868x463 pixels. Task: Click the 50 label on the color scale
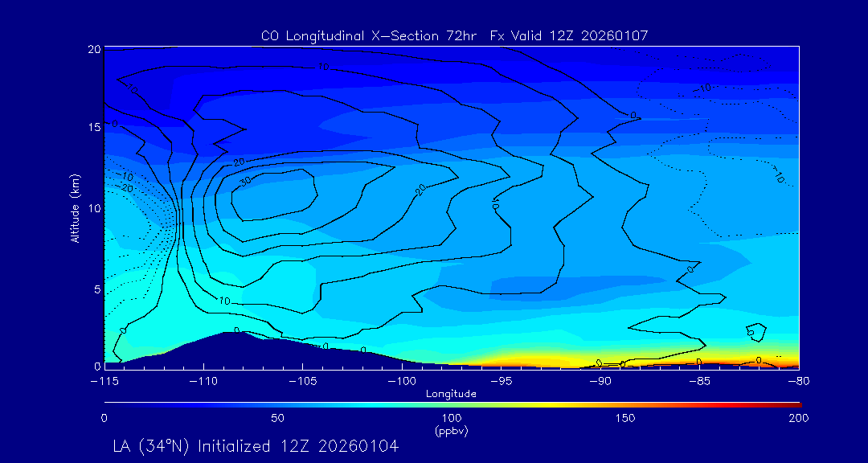[277, 418]
